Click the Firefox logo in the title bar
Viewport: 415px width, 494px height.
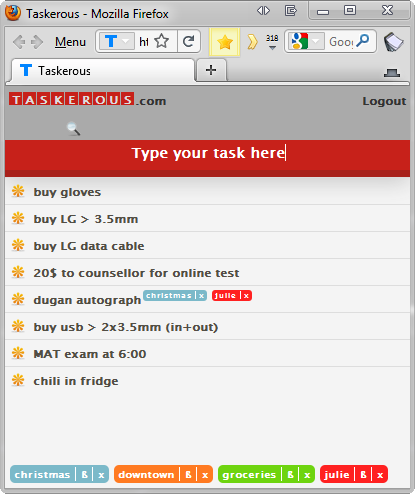click(x=13, y=13)
